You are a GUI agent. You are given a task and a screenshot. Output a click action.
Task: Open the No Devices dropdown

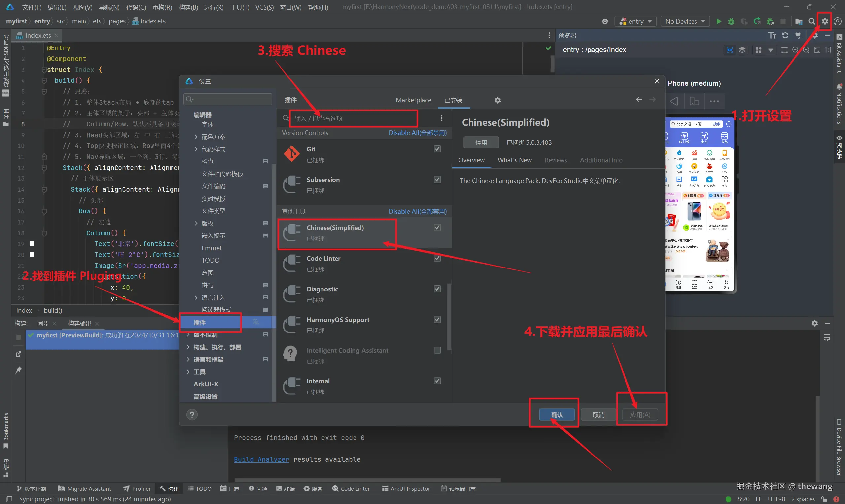point(685,21)
